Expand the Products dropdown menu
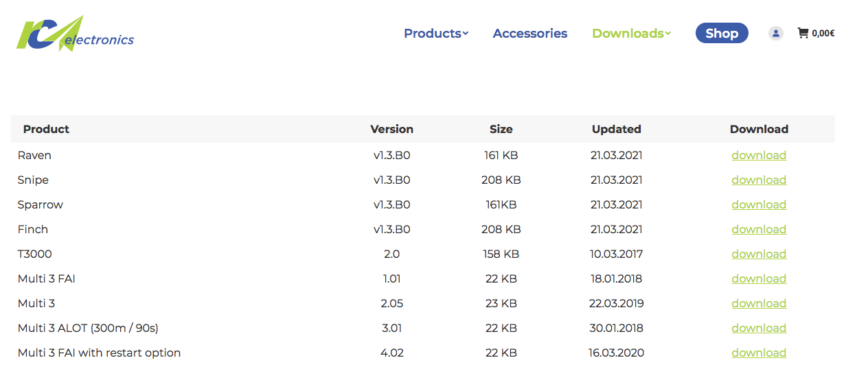Screen dimensions: 868x369 tap(435, 33)
